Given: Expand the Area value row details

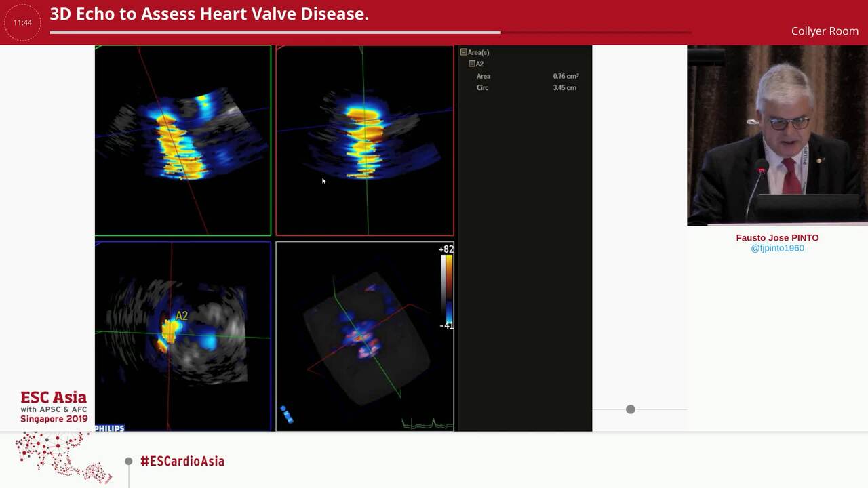Looking at the screenshot, I should click(x=484, y=76).
